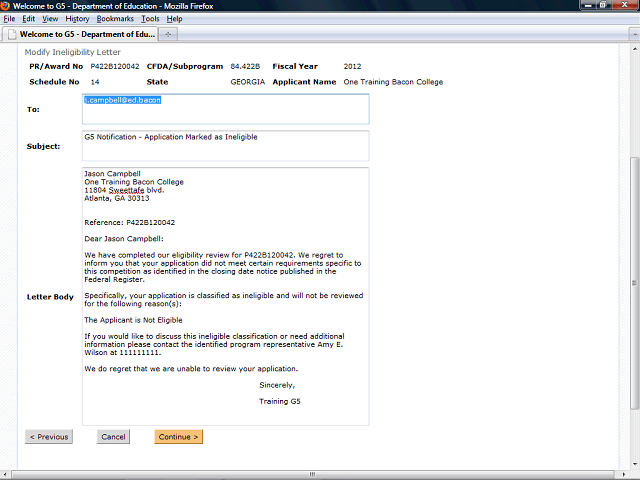The width and height of the screenshot is (640, 480).
Task: Open the Edit menu
Action: [x=29, y=19]
